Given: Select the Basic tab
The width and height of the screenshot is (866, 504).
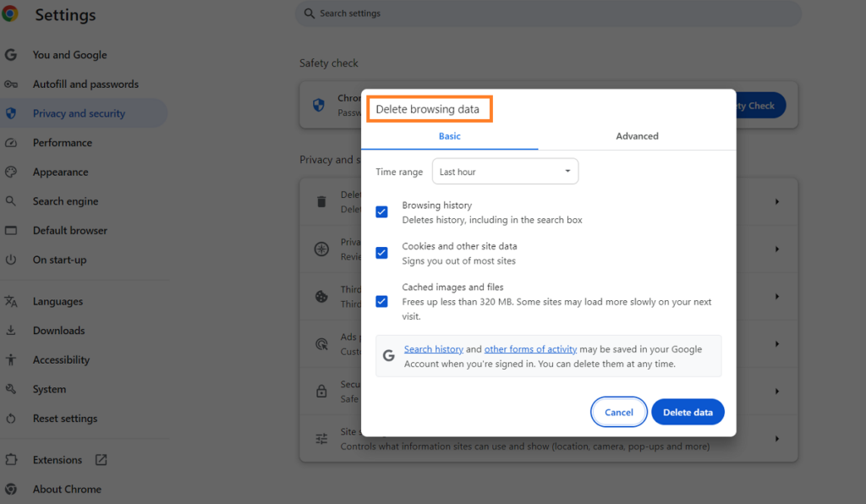Looking at the screenshot, I should 449,135.
